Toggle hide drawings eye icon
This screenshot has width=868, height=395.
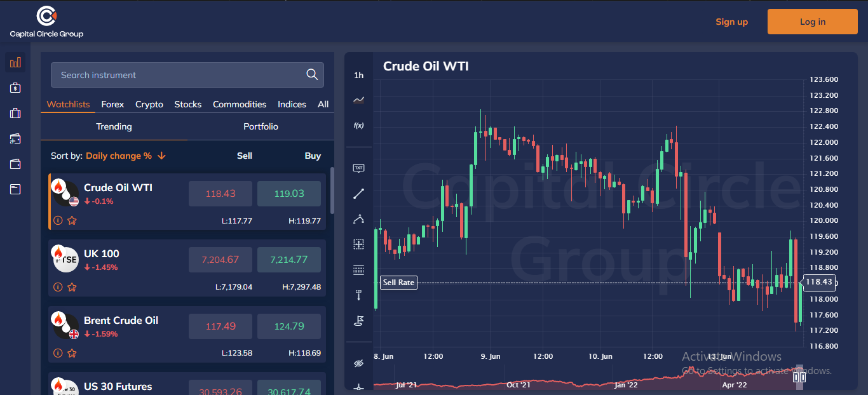tap(358, 363)
